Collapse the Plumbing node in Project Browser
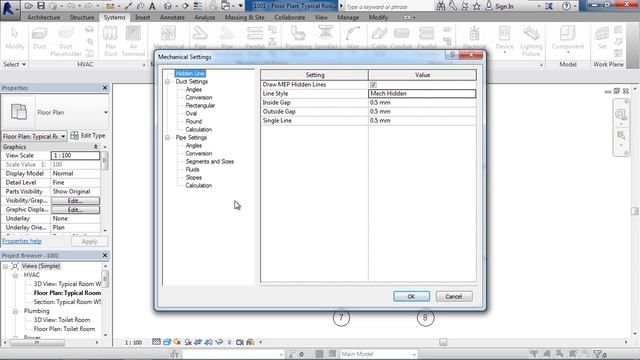640x360 pixels. 15,311
